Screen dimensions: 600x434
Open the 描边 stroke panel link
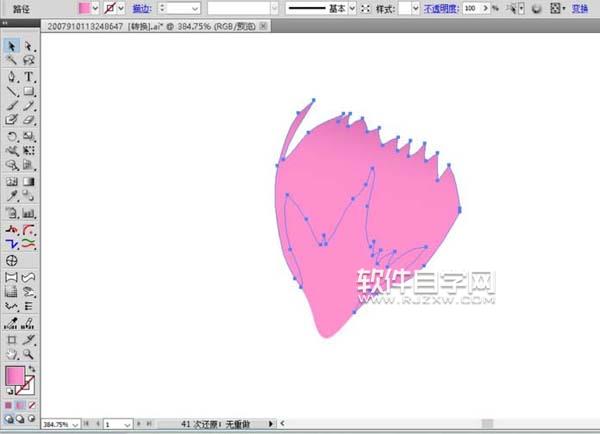pyautogui.click(x=142, y=8)
